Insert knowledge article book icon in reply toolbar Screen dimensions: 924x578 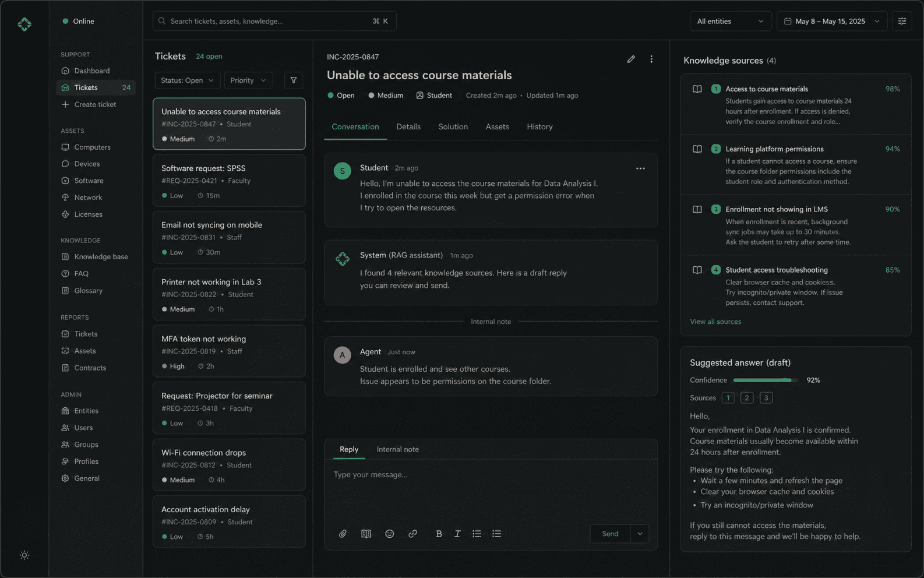[x=366, y=534]
